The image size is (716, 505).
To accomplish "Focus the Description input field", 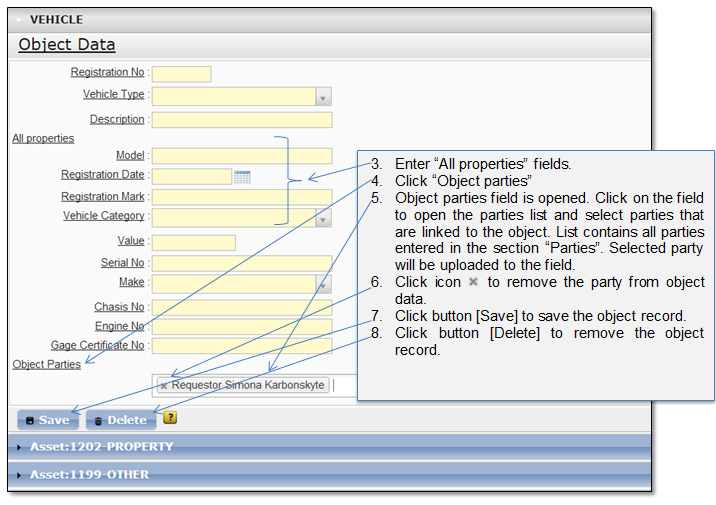I will pos(242,120).
